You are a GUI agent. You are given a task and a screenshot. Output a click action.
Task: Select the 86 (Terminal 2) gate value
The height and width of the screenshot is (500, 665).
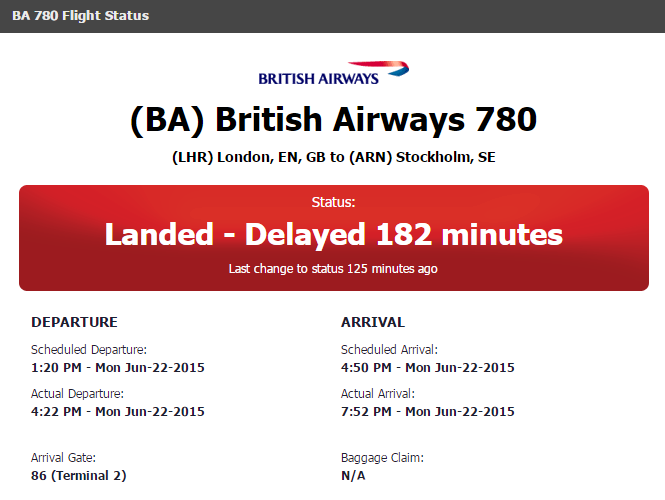click(79, 475)
